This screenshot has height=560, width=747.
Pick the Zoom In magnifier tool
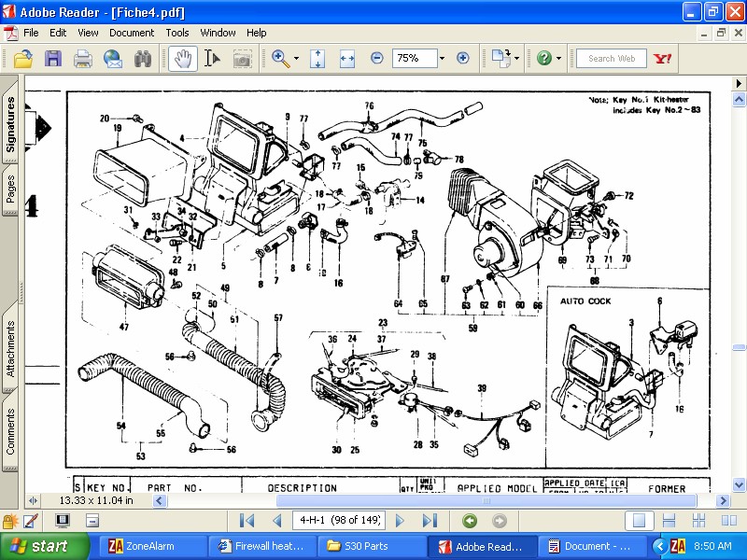(x=281, y=59)
